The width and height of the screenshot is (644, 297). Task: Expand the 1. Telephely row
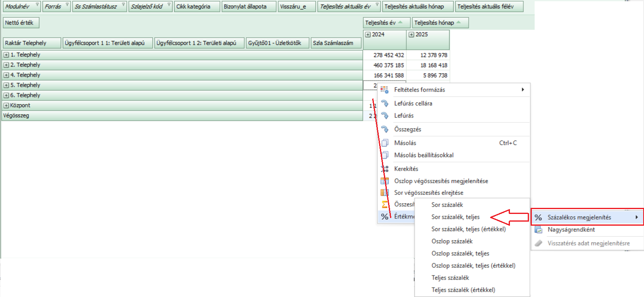(6, 55)
